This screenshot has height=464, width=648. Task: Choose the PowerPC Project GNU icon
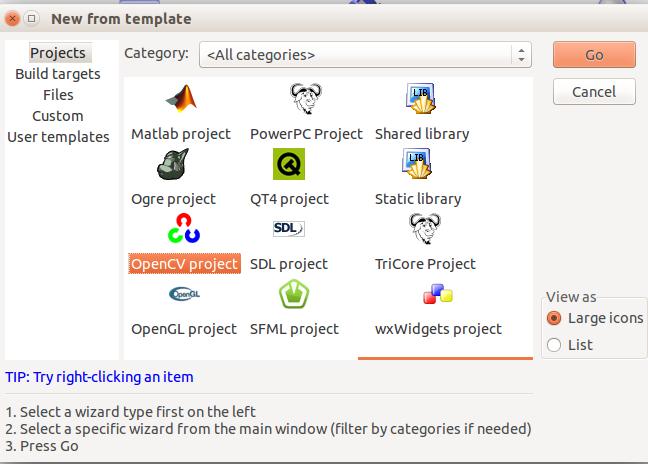306,98
